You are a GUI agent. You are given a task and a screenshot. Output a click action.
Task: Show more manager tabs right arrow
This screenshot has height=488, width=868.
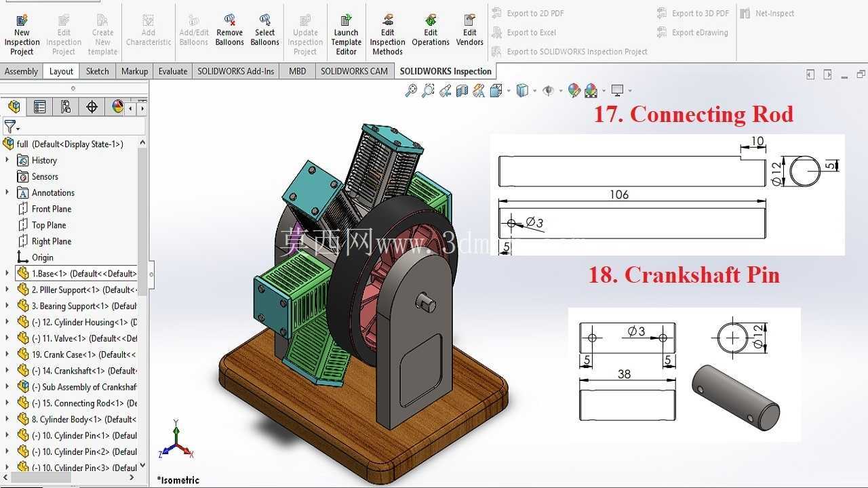pos(142,107)
